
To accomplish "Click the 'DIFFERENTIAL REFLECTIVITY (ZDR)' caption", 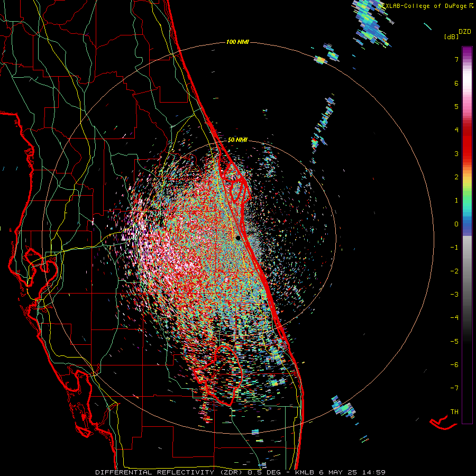I will [169, 472].
